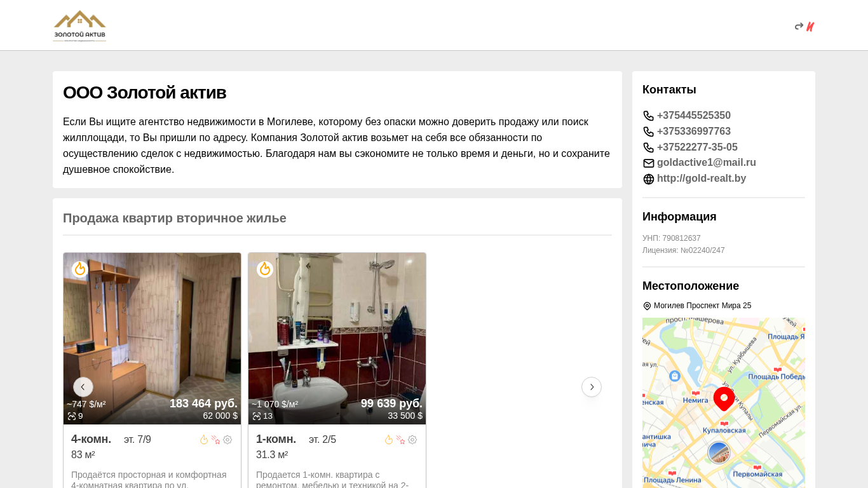
Task: Click the flame badge on 1-комн. photo
Action: pos(265,269)
